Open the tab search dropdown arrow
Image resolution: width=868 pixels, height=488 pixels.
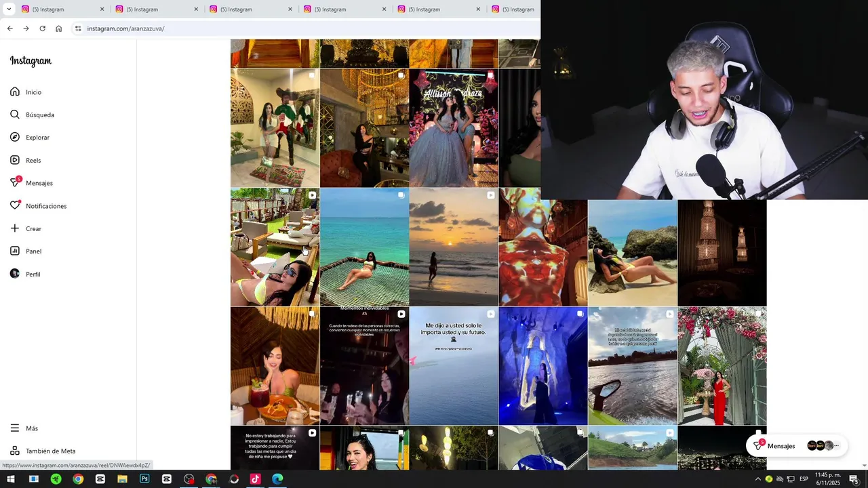click(x=9, y=9)
